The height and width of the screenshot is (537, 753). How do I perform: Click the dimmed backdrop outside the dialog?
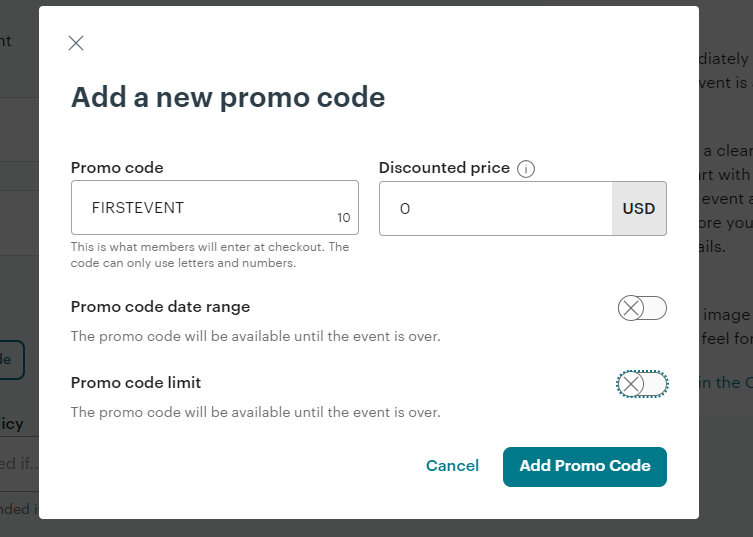point(725,480)
